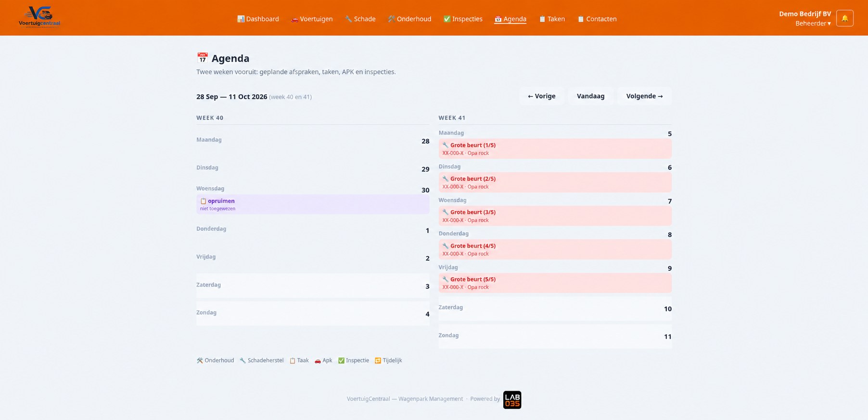This screenshot has width=868, height=420.
Task: Open the Grote beurt (2/5) appointment
Action: pyautogui.click(x=555, y=182)
